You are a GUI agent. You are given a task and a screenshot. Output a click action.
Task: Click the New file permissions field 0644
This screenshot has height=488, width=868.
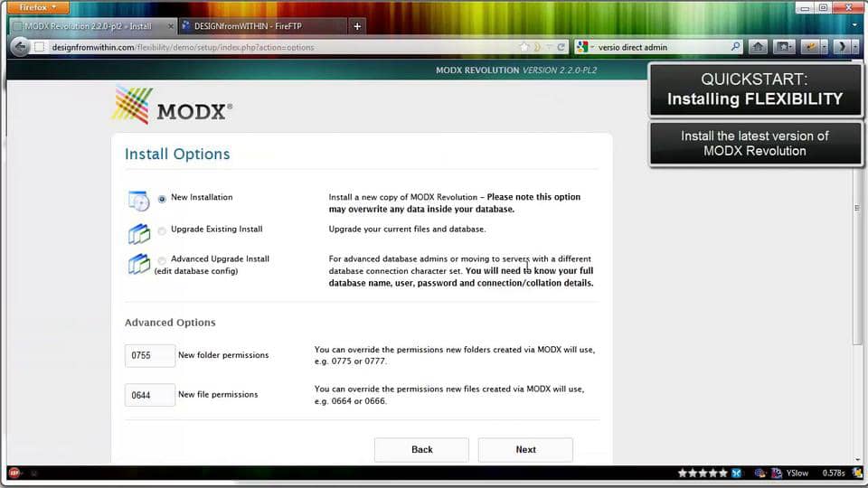point(150,395)
